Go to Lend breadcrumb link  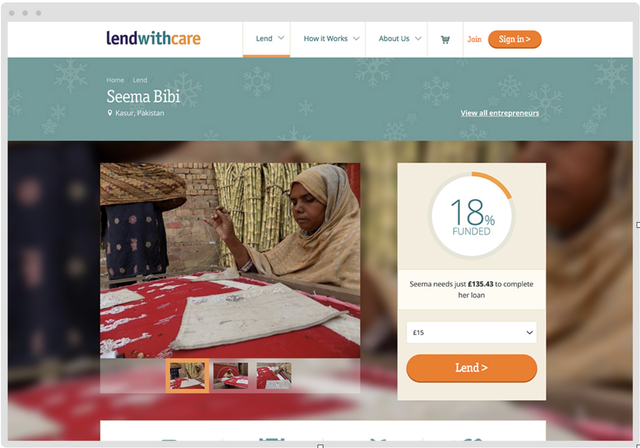click(140, 80)
